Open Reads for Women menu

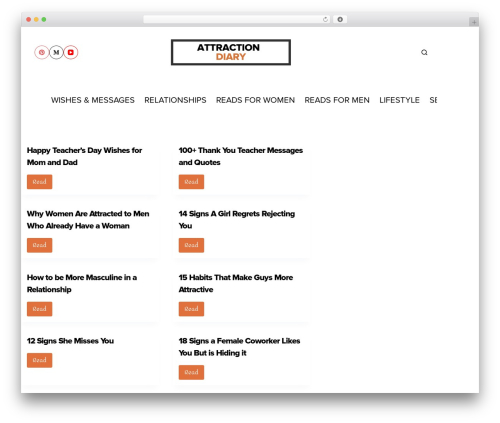click(255, 100)
